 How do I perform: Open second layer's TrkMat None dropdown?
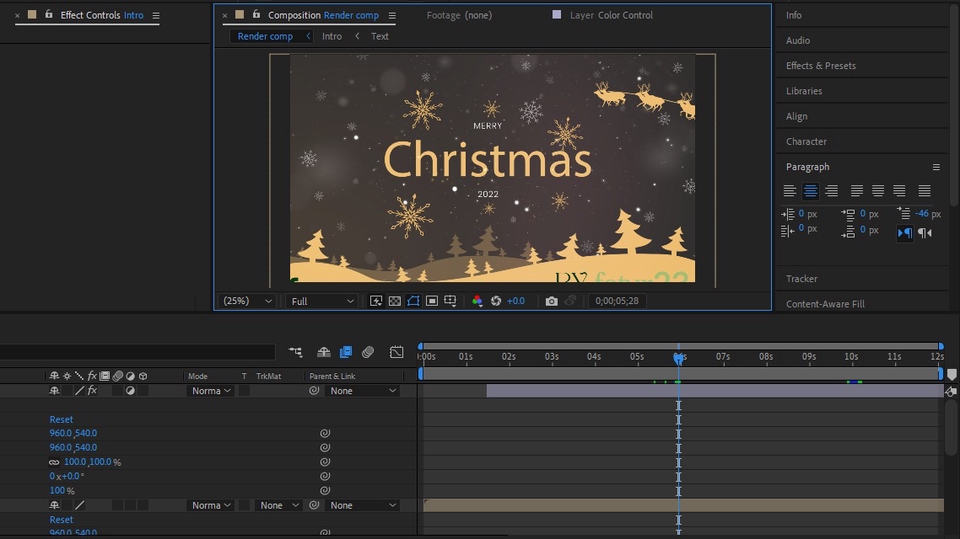279,505
